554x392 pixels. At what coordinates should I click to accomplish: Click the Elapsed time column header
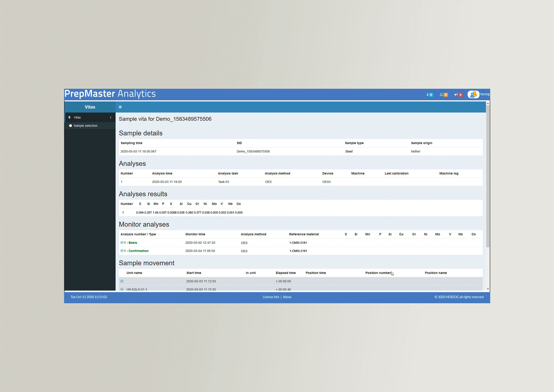pos(286,273)
